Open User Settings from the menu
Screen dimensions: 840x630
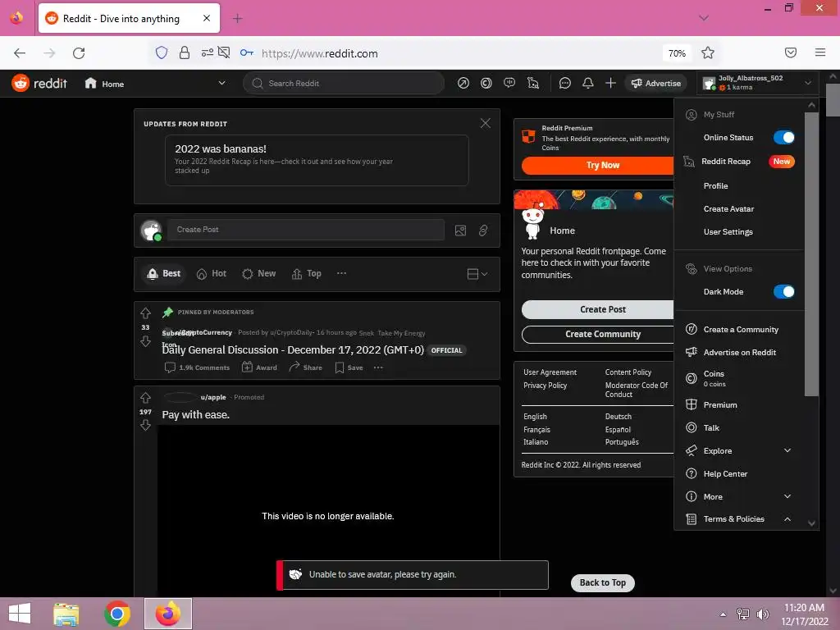click(x=728, y=232)
